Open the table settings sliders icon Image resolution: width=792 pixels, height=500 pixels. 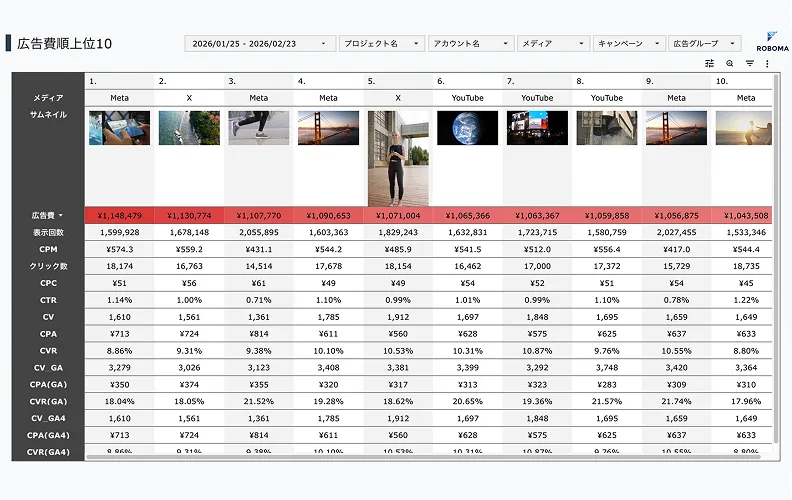(x=710, y=63)
